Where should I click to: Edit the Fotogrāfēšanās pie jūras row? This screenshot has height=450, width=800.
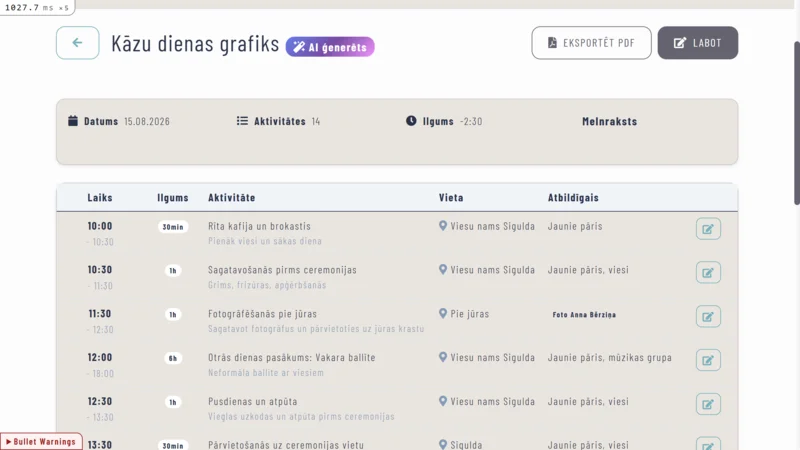(x=708, y=317)
